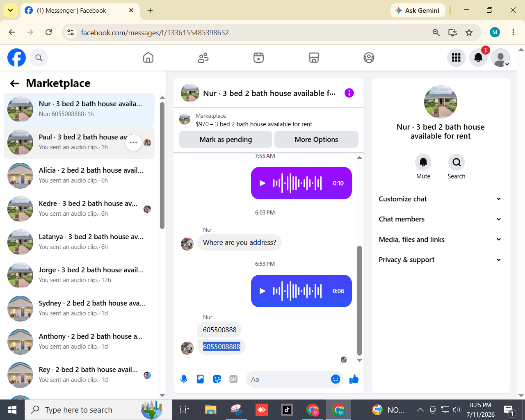Click the address bar URL

coord(155,33)
